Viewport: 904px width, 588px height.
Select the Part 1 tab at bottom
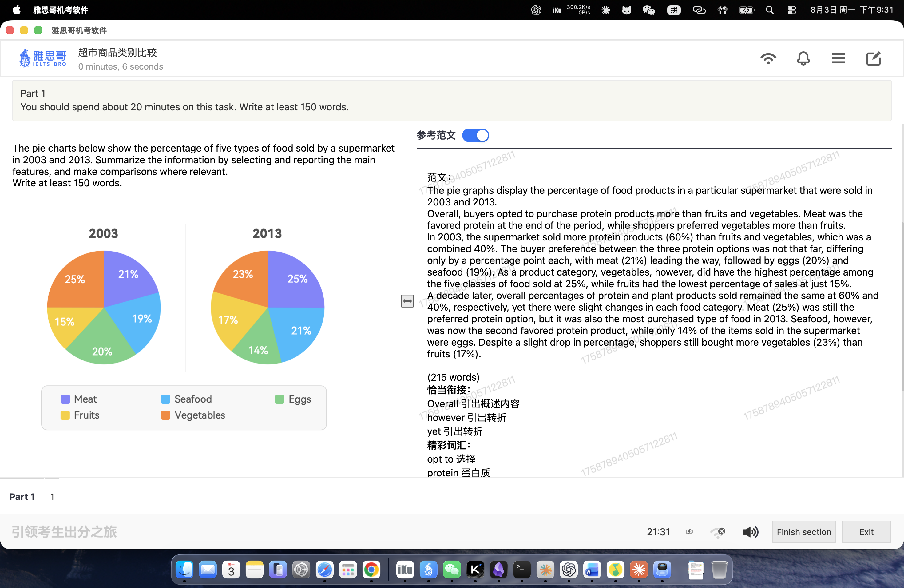(x=22, y=496)
